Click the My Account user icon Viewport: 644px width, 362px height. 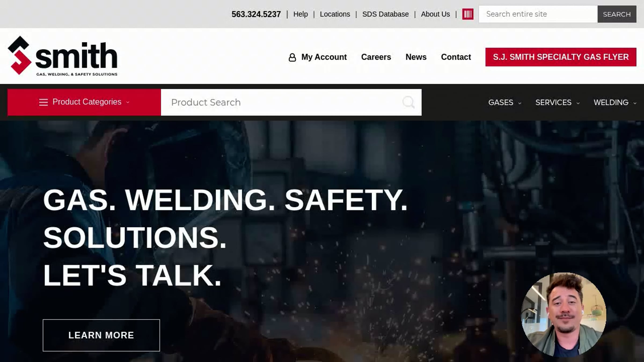292,57
